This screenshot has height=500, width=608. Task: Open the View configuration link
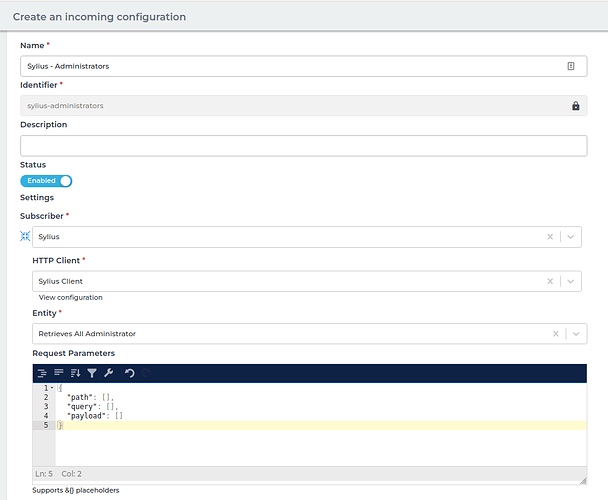tap(71, 298)
